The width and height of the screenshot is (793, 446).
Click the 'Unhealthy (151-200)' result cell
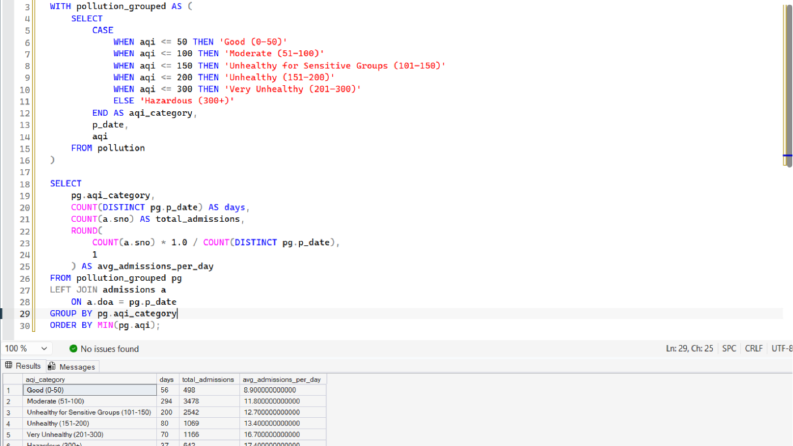[90, 423]
